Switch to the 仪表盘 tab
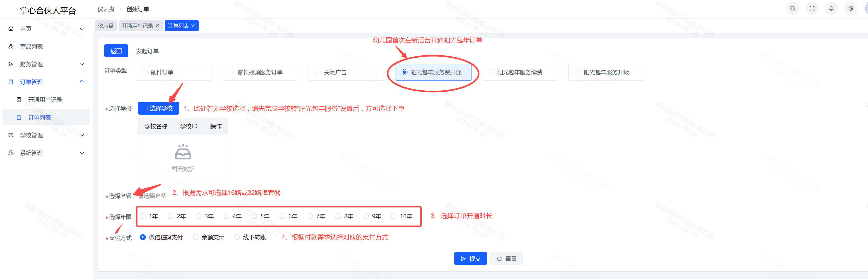 pyautogui.click(x=106, y=26)
